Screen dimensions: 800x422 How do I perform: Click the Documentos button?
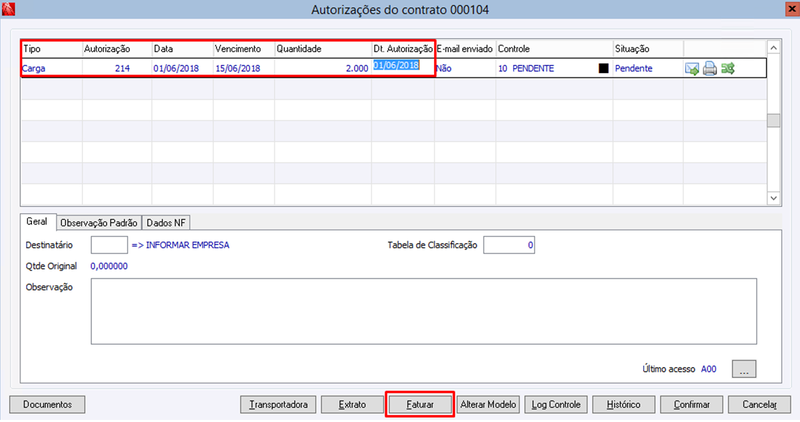point(47,405)
